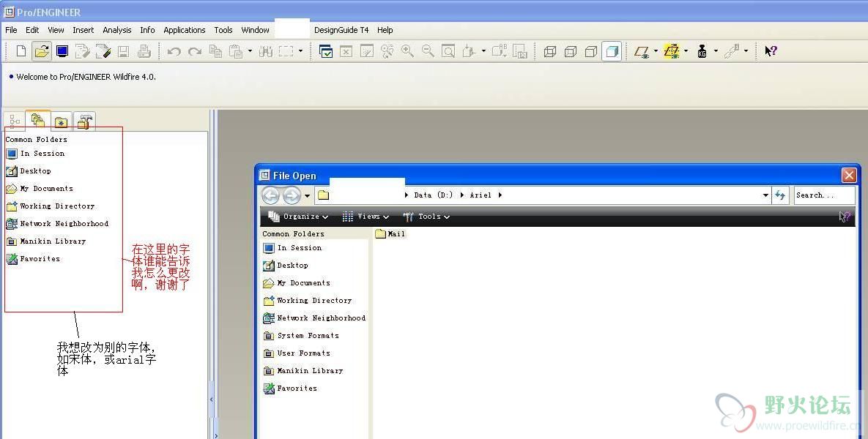Image resolution: width=868 pixels, height=439 pixels.
Task: Open the Find binoculars tool
Action: [265, 51]
